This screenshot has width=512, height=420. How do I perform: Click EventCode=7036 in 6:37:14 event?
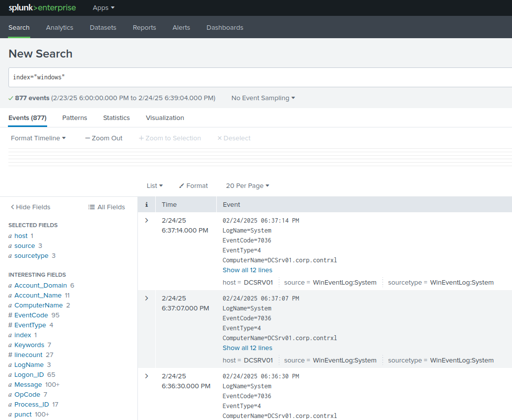[247, 240]
